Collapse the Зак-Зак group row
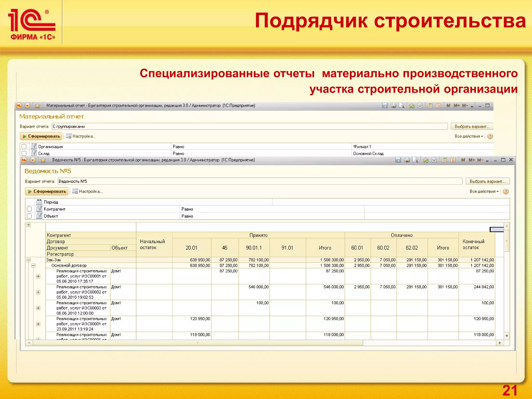 point(29,260)
